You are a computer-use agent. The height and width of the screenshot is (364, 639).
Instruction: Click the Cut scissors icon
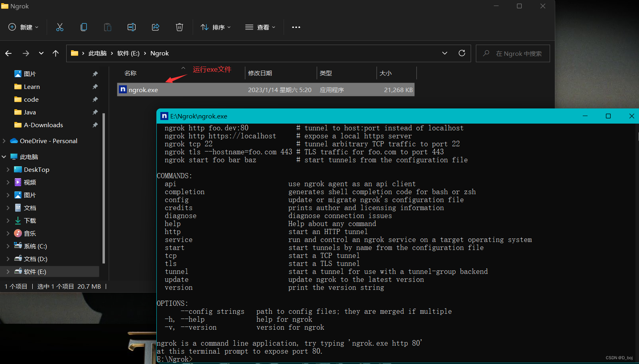[60, 27]
